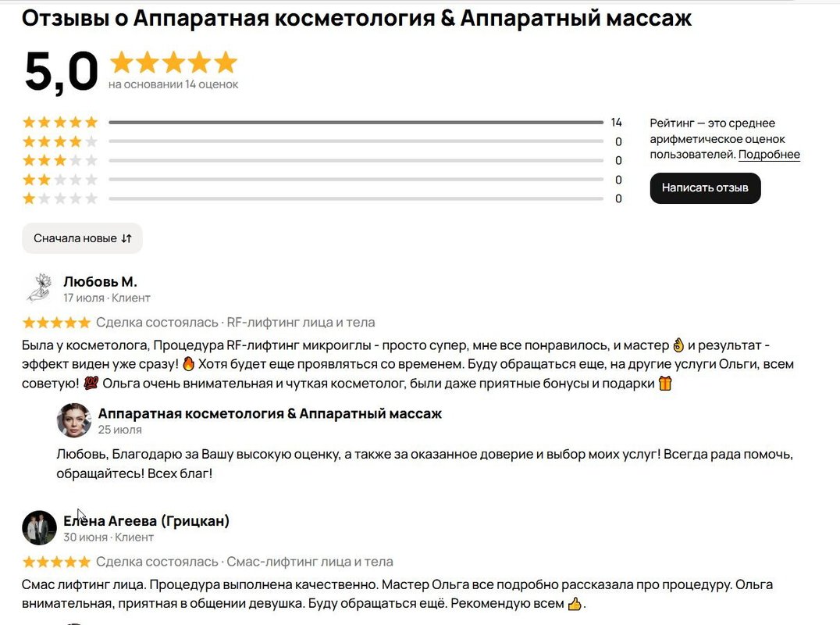Open Любовь М. reviewer name
The image size is (840, 625).
(100, 281)
